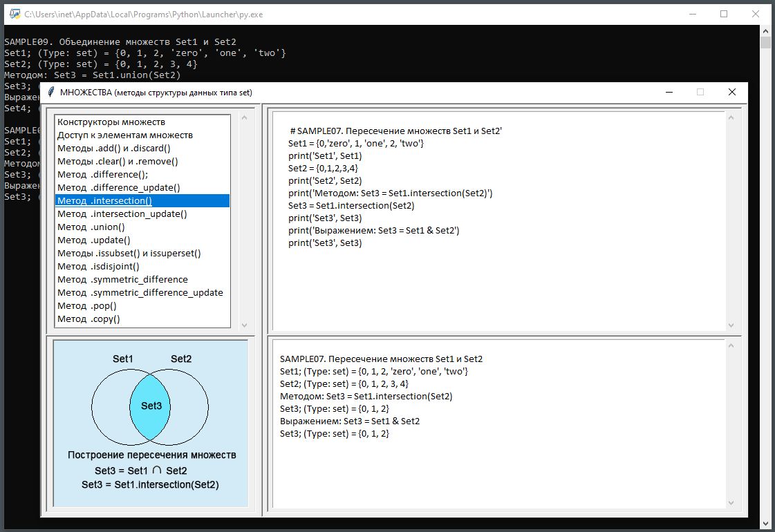The width and height of the screenshot is (775, 532).
Task: Close the МНОЖЕСТВА window
Action: (732, 92)
